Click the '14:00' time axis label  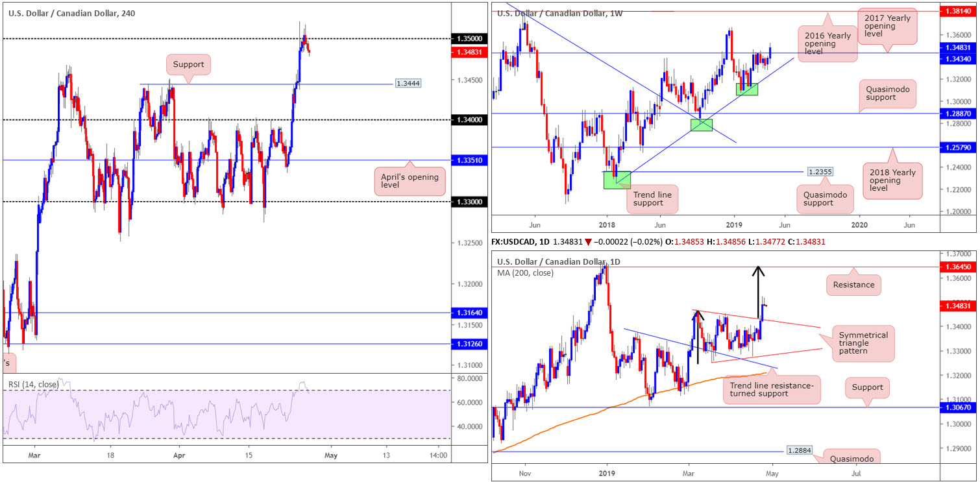point(438,455)
